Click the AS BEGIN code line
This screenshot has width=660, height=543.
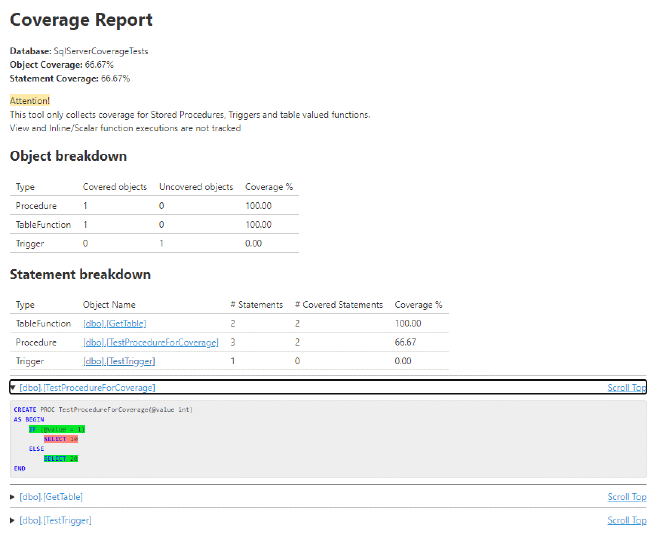coord(29,419)
